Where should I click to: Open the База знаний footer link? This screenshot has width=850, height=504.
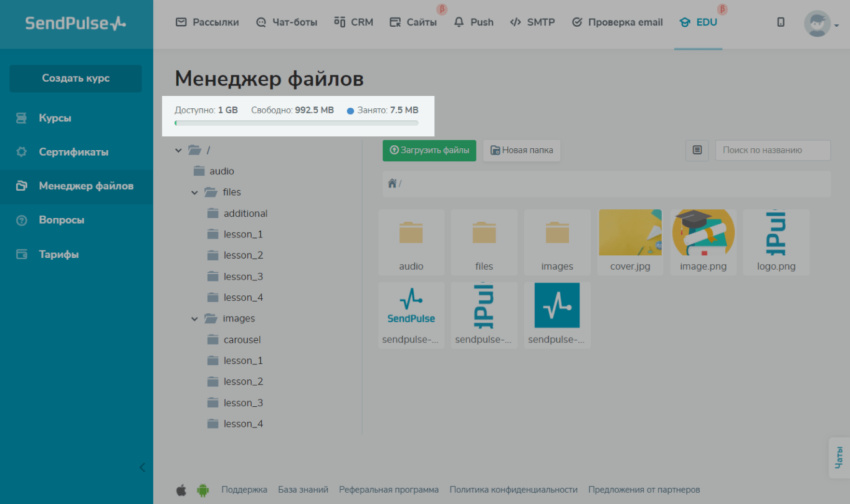coord(303,490)
